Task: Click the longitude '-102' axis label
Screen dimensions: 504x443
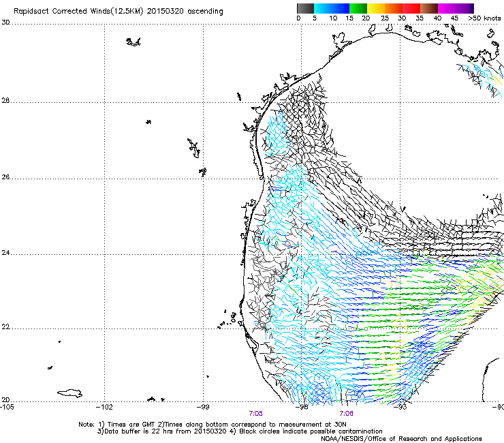Action: point(104,407)
